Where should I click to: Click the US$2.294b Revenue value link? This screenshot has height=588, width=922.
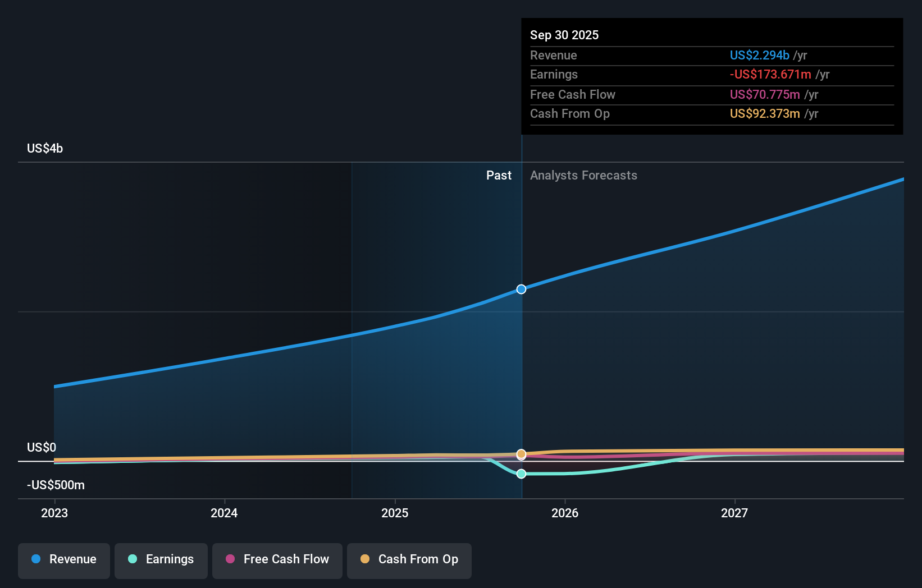tap(759, 55)
